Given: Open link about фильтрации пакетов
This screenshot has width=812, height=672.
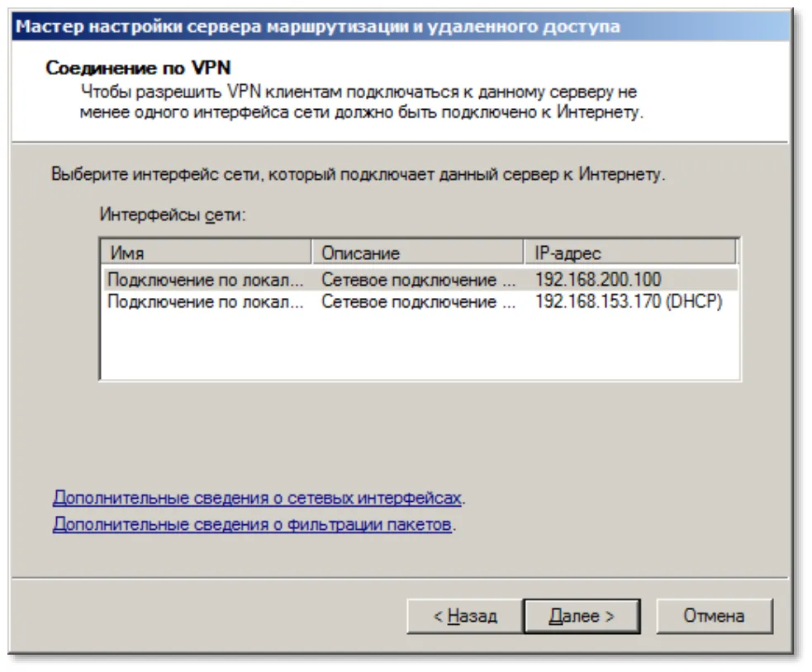Looking at the screenshot, I should click(252, 524).
